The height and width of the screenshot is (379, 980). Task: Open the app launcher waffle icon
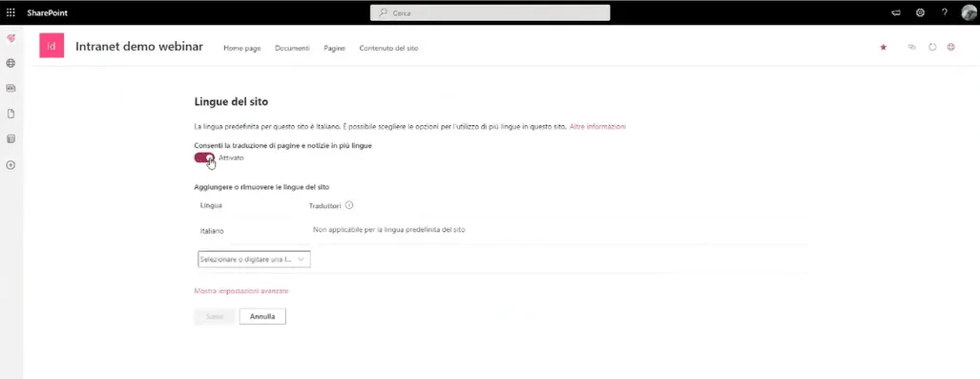coord(10,12)
